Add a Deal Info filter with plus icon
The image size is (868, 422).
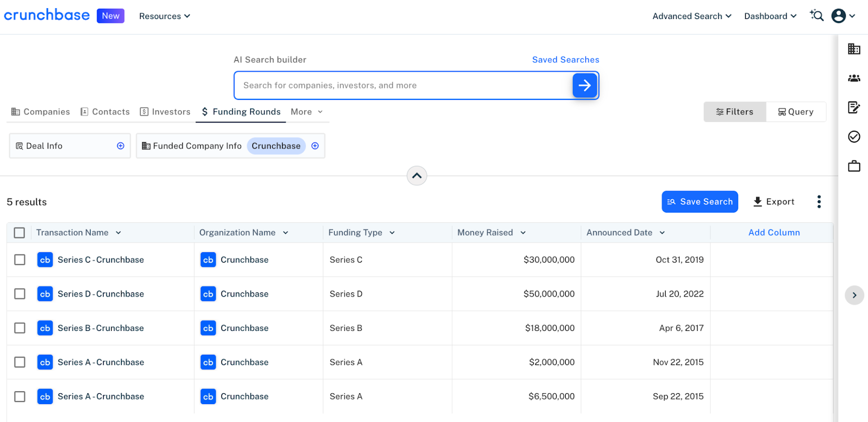click(120, 146)
